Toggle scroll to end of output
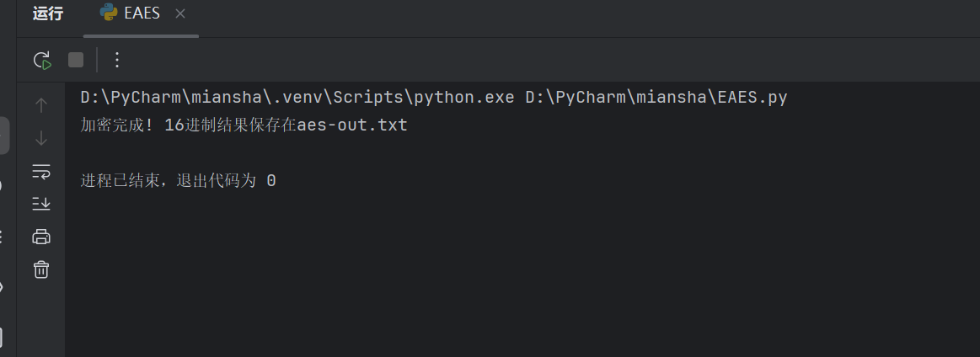 pos(41,204)
